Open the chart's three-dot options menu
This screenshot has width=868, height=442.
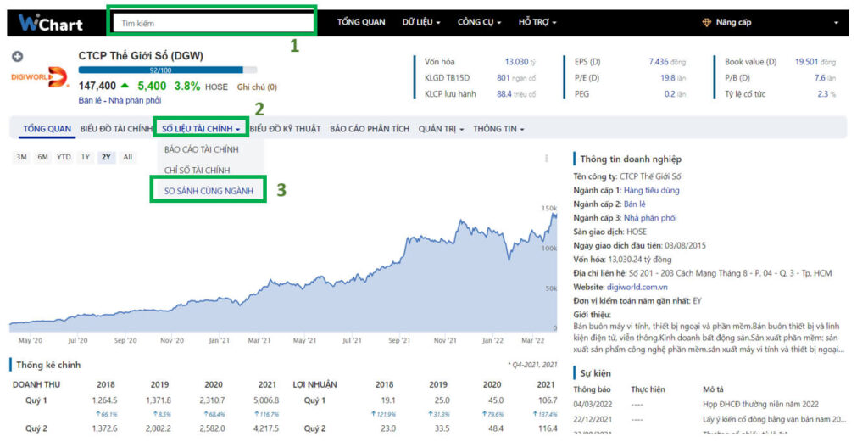547,159
